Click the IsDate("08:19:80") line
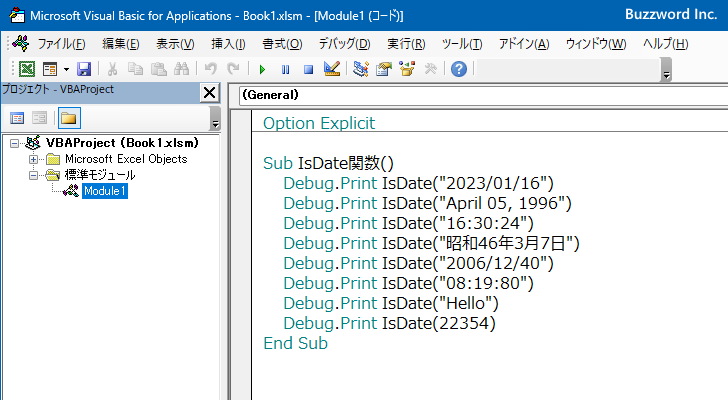The width and height of the screenshot is (728, 400). (409, 283)
